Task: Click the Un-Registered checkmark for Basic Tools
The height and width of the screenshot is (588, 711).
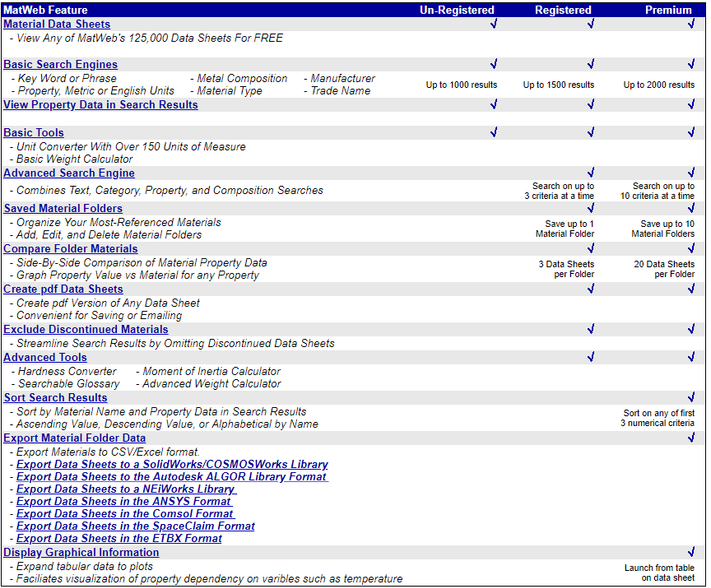Action: [494, 132]
